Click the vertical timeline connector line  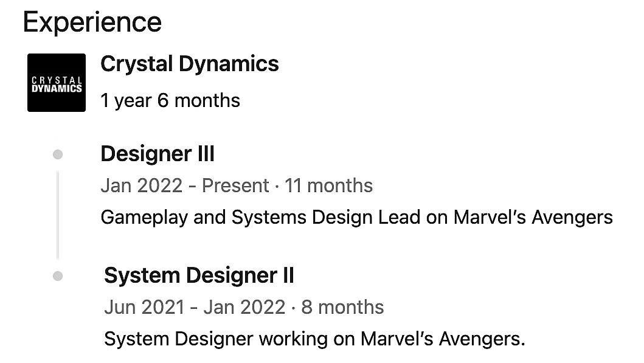(58, 215)
